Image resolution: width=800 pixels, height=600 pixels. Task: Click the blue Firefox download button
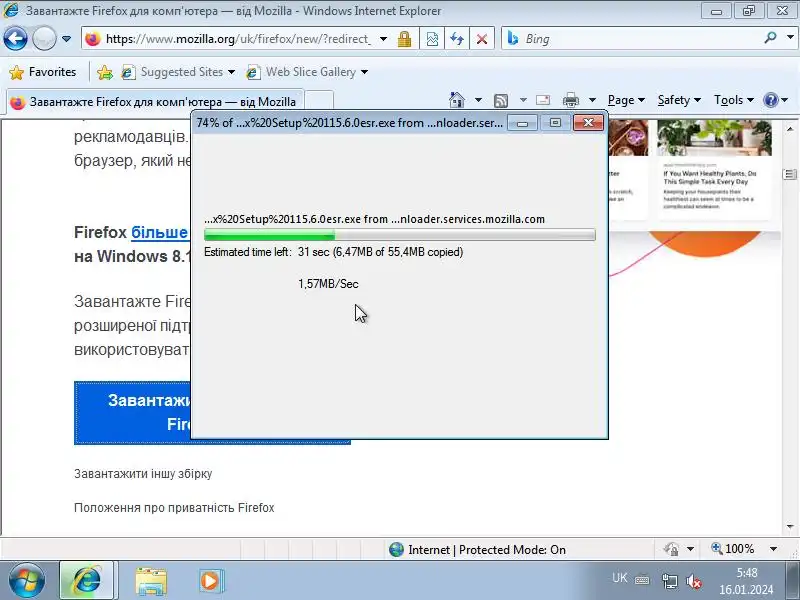(x=133, y=412)
